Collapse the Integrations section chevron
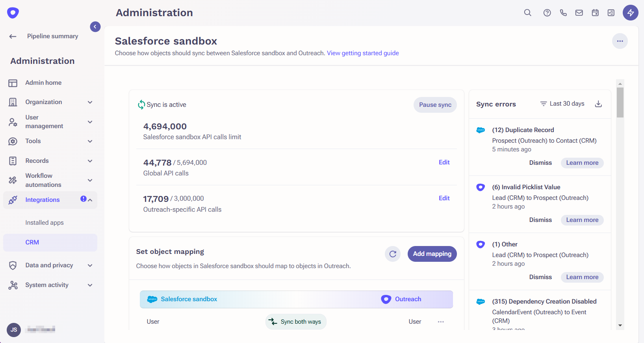The image size is (644, 343). pyautogui.click(x=90, y=200)
